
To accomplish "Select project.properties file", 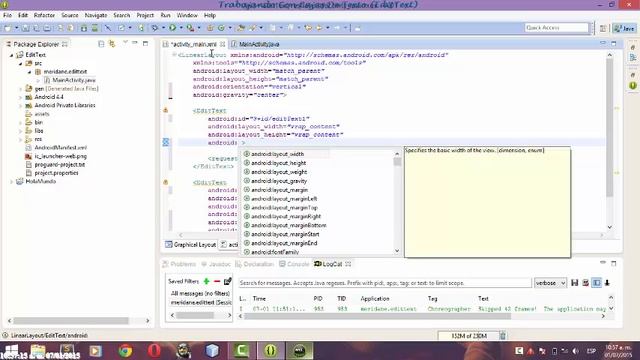I will (x=56, y=173).
